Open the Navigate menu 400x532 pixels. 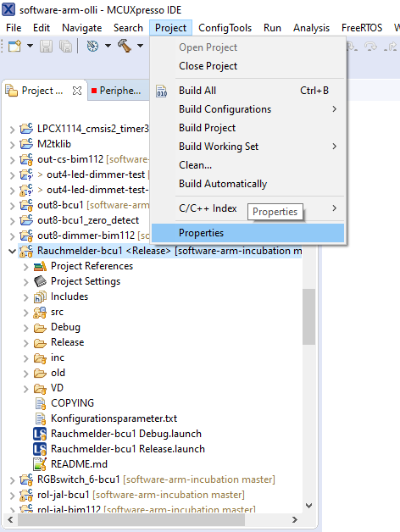(x=82, y=28)
